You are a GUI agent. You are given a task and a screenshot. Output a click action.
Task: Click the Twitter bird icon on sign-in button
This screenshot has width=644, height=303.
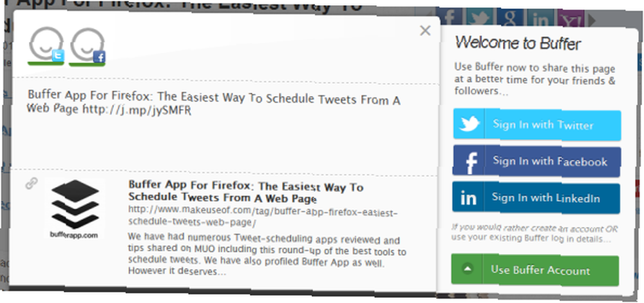[469, 123]
